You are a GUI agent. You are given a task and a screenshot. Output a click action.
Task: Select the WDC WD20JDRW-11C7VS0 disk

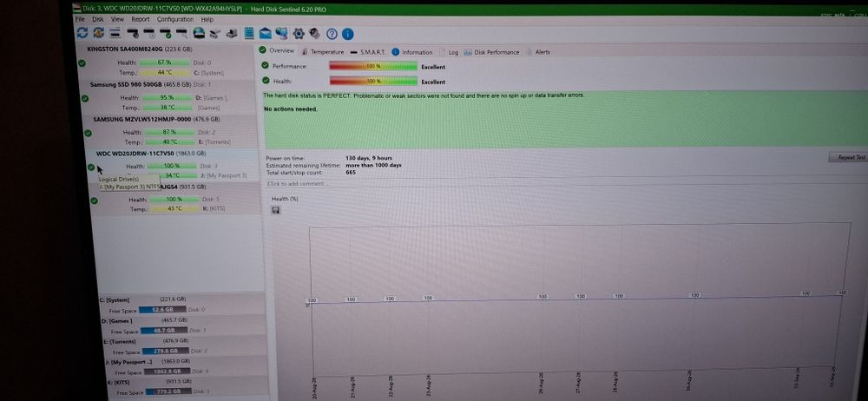coord(150,154)
